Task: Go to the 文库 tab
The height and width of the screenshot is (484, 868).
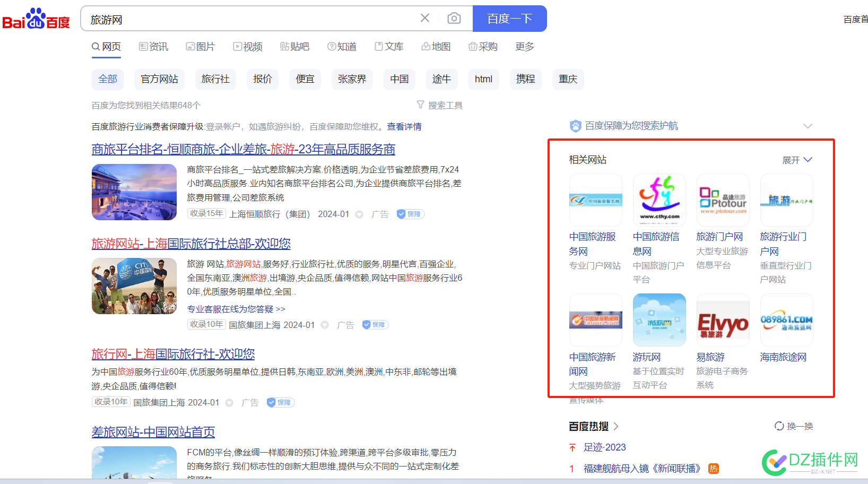Action: 389,47
